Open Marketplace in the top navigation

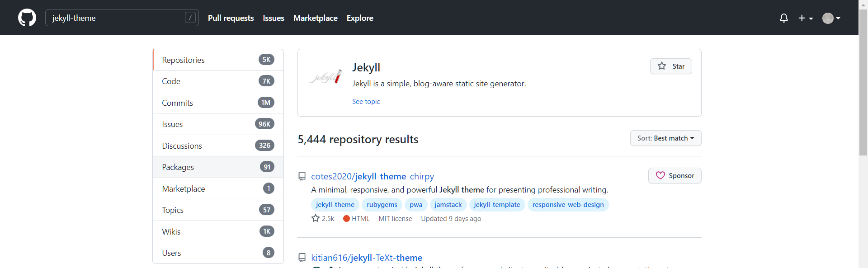[316, 18]
